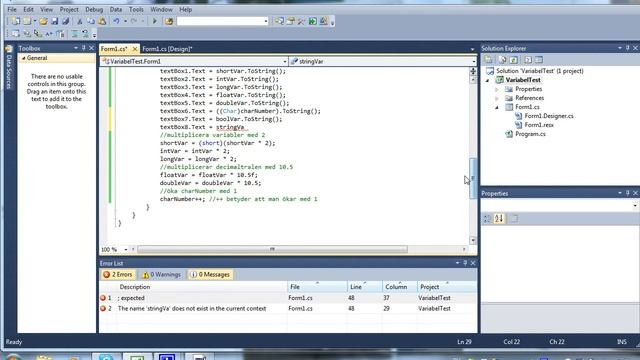The height and width of the screenshot is (360, 640).
Task: Toggle the 0 Messages filter
Action: coord(210,275)
